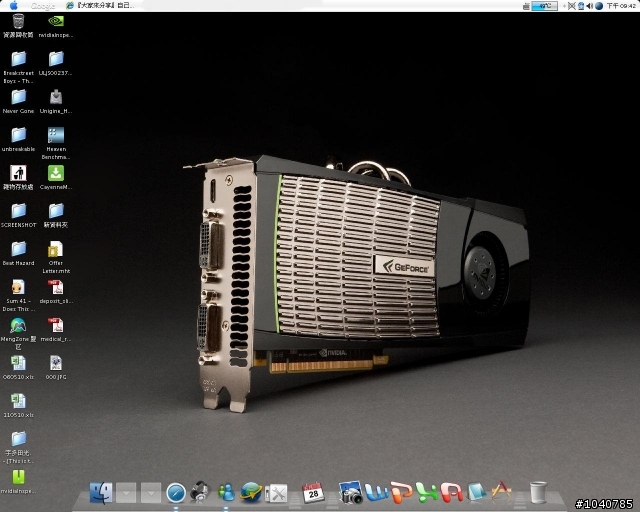Open the Apple logo start menu
Image resolution: width=640 pixels, height=512 pixels.
tap(14, 5)
